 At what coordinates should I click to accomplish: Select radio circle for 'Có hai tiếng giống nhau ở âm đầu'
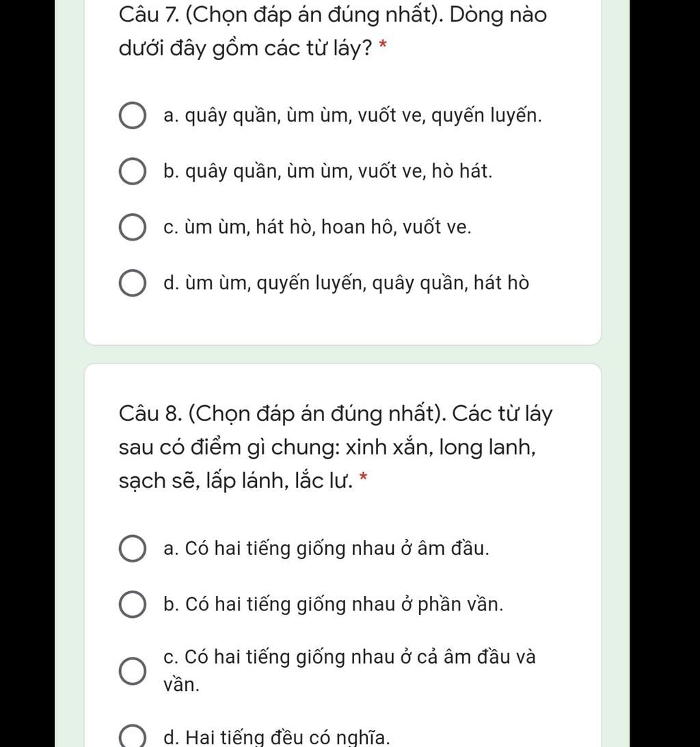(x=132, y=548)
